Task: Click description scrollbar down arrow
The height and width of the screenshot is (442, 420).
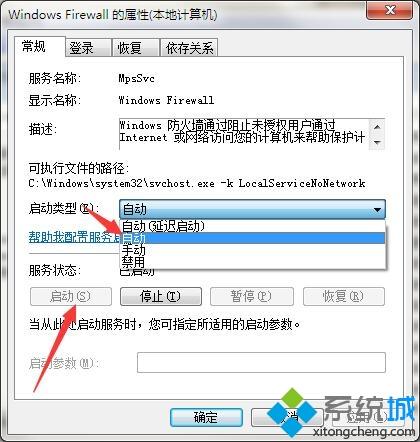Action: pos(377,142)
